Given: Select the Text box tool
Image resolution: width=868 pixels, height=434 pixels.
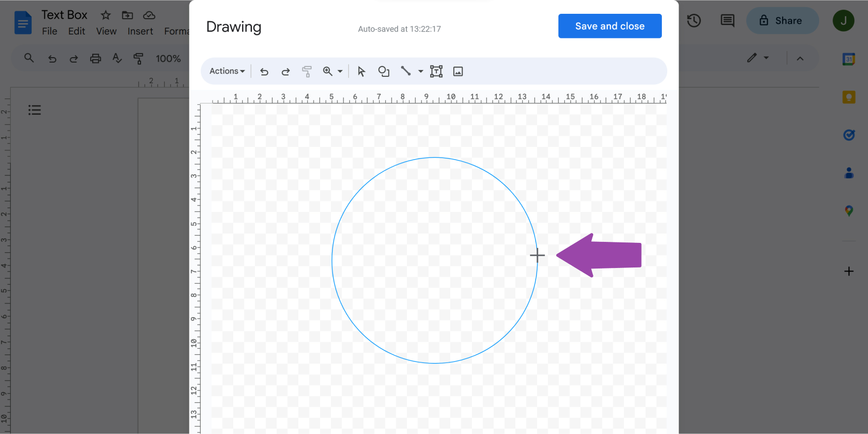Looking at the screenshot, I should [x=436, y=71].
